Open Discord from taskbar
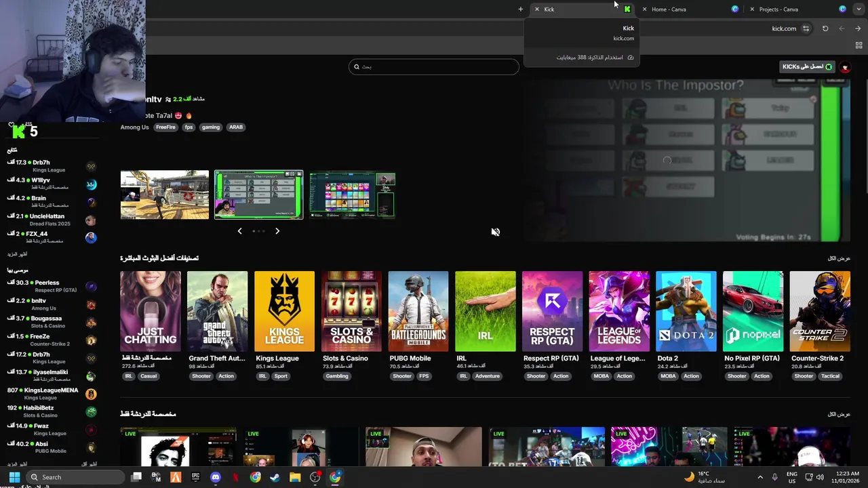The height and width of the screenshot is (488, 868). tap(216, 477)
